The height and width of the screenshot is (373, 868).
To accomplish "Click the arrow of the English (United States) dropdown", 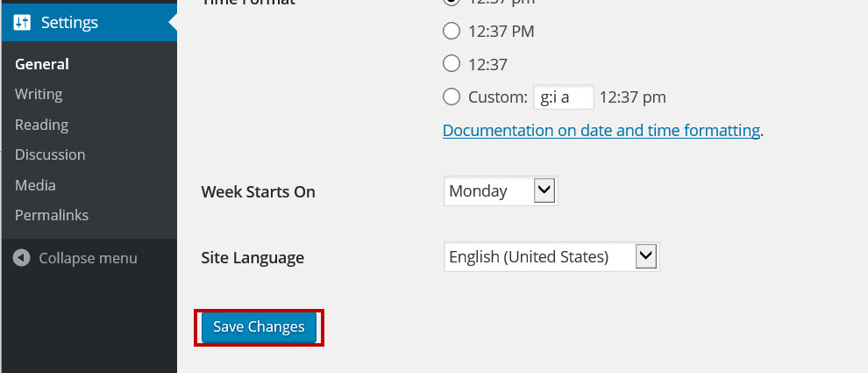I will pos(646,257).
